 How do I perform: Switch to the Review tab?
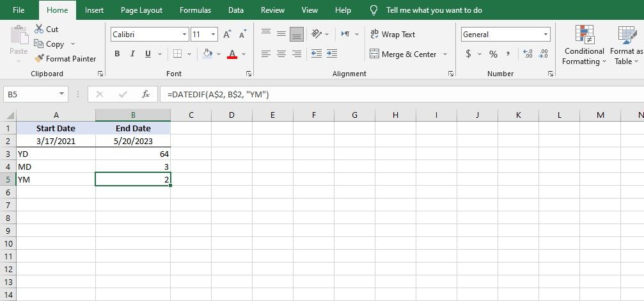[x=272, y=10]
